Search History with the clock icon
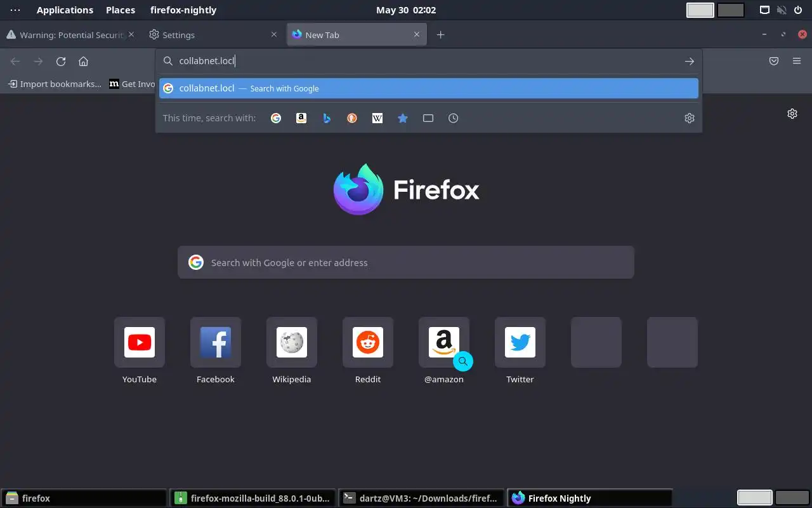Viewport: 812px width, 508px height. click(x=454, y=118)
